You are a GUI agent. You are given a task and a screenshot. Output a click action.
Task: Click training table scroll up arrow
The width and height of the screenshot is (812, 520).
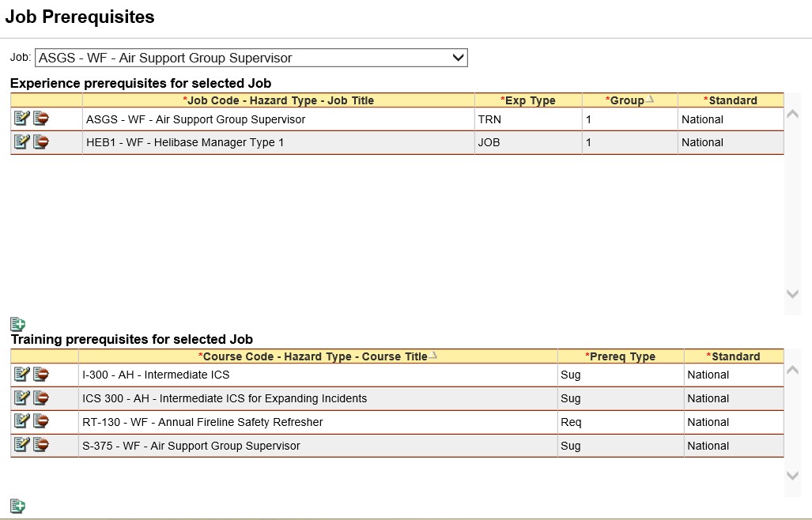click(x=792, y=371)
